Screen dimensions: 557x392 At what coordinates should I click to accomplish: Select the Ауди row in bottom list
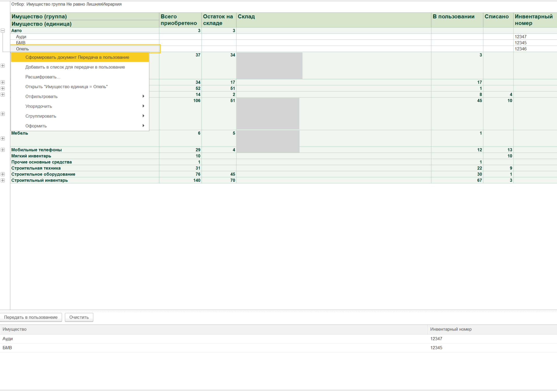click(x=8, y=339)
